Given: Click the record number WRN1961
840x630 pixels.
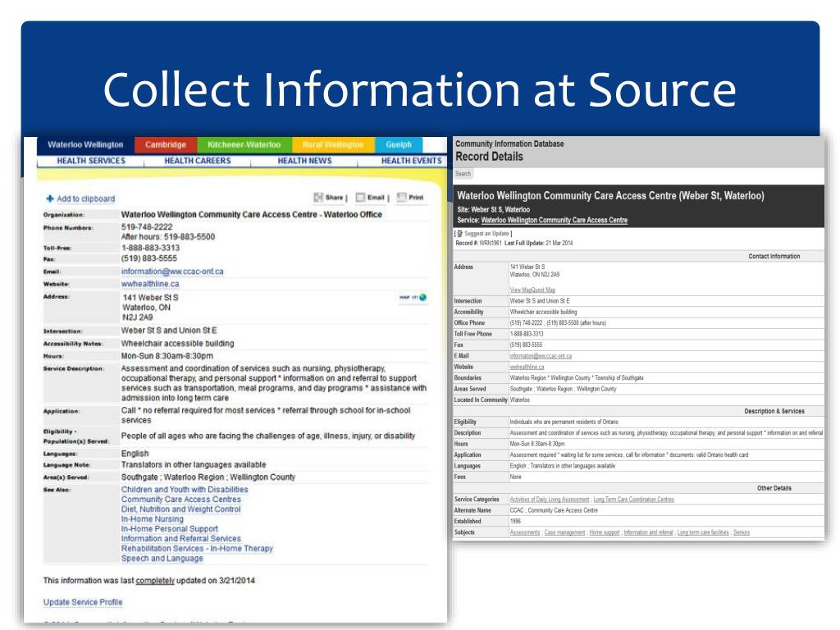Looking at the screenshot, I should [491, 243].
